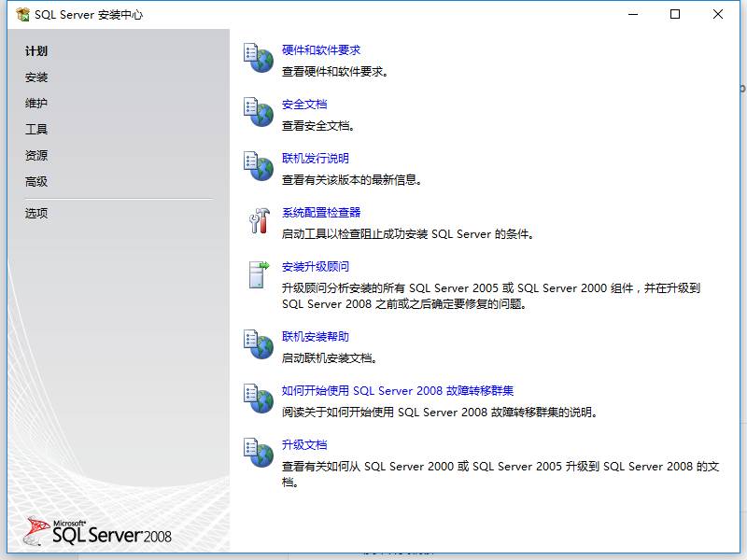Launch the 系统配置检查器 link
747x560 pixels.
click(321, 213)
